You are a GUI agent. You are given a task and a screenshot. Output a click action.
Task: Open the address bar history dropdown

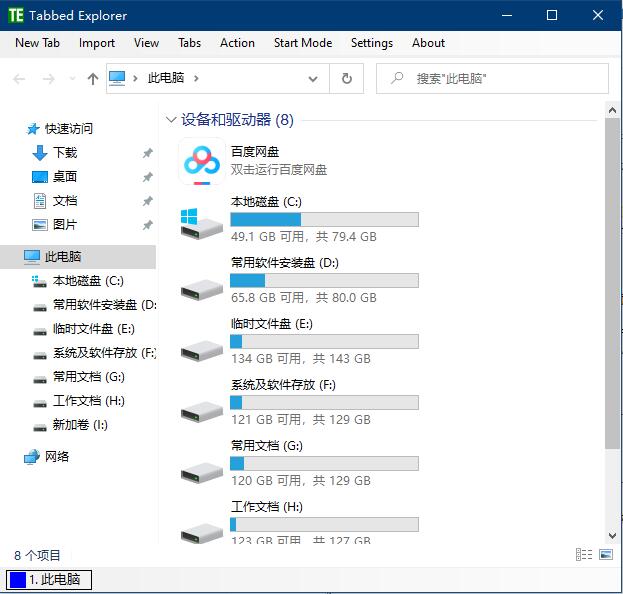[314, 79]
